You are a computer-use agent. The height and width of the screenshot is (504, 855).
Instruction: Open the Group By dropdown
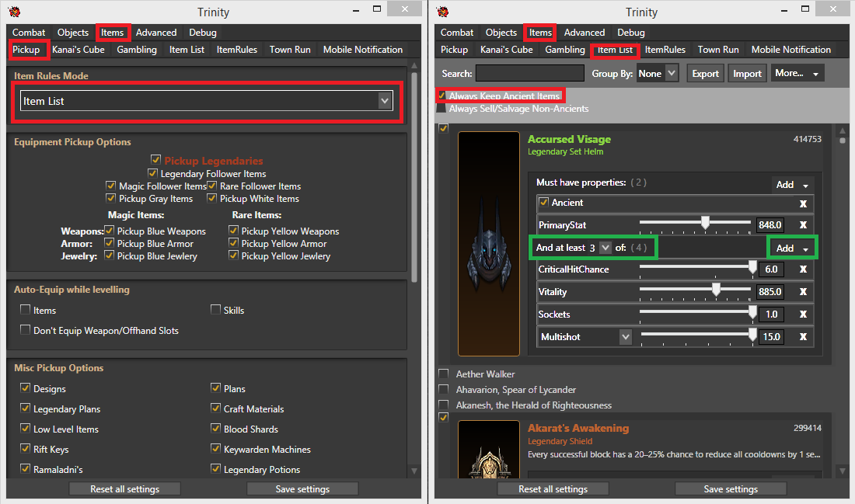[x=658, y=73]
